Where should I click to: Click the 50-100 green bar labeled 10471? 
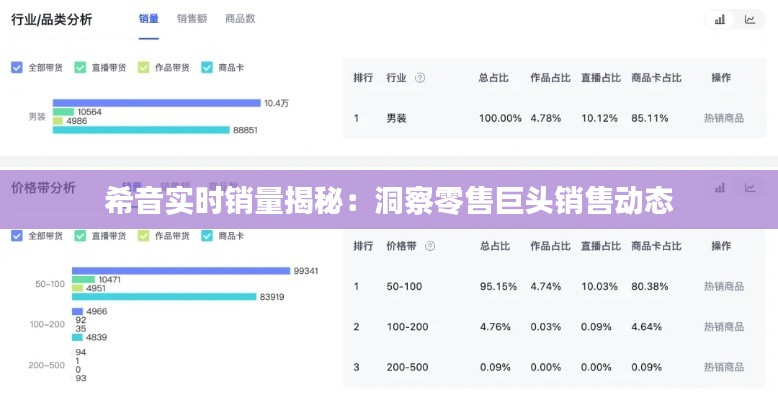[x=83, y=280]
